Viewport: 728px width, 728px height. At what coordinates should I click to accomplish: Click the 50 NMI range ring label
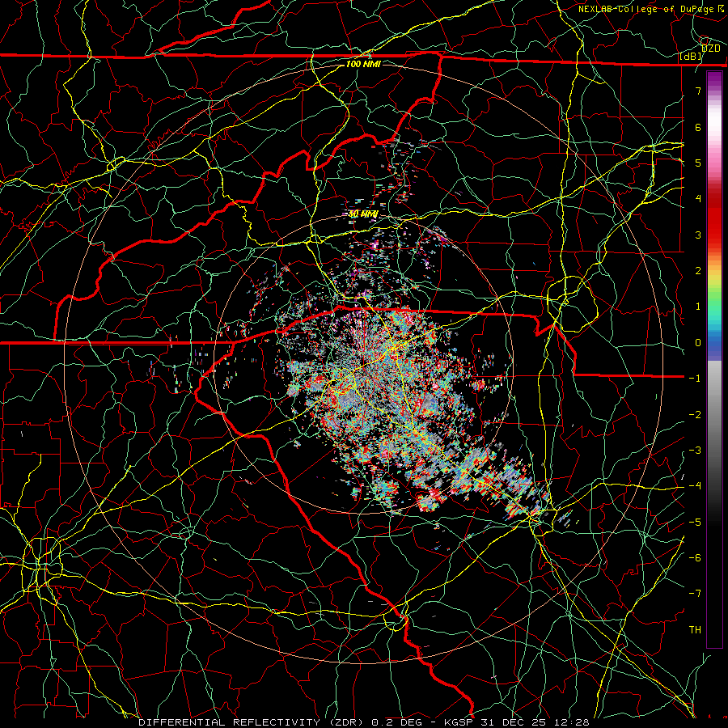(363, 214)
